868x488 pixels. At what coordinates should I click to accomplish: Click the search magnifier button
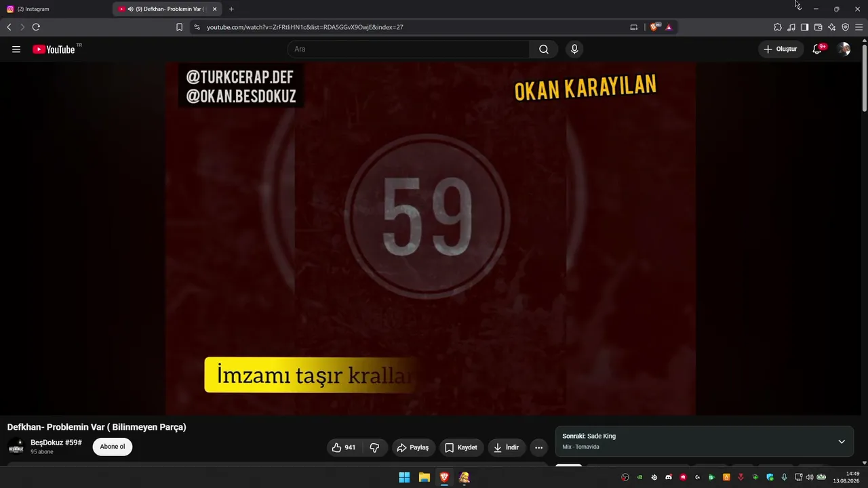544,49
